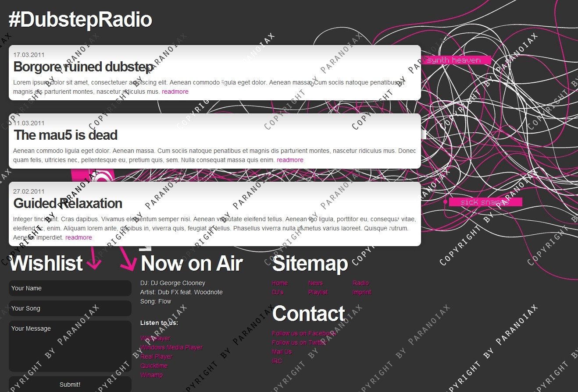Click the date 27.02.2011
This screenshot has height=392, width=578.
click(29, 191)
